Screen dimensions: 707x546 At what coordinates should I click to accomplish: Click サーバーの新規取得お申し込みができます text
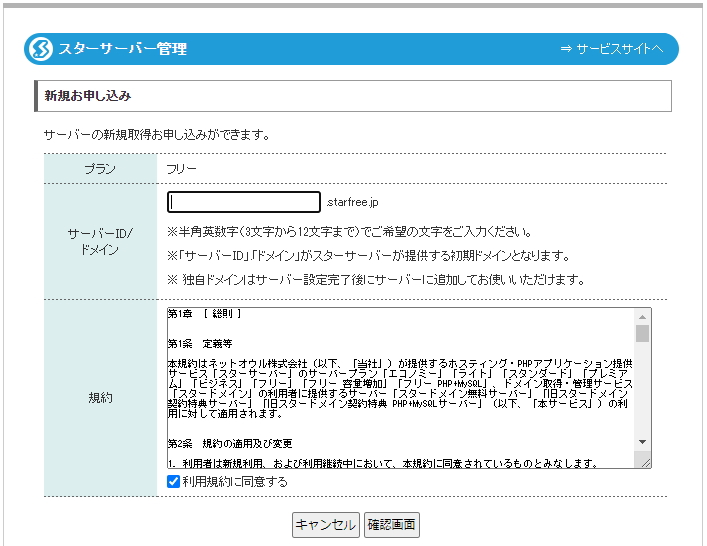tap(157, 135)
